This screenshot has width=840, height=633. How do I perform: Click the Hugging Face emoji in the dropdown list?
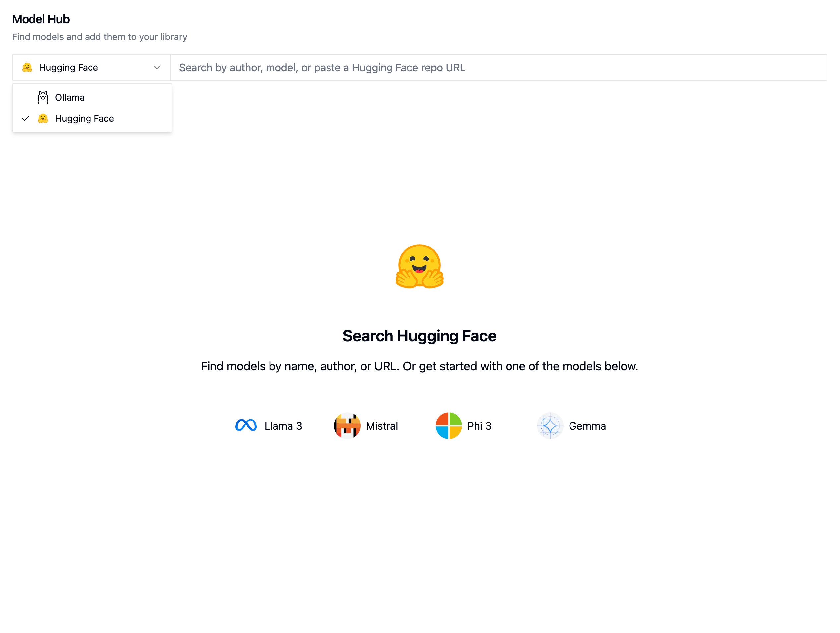coord(43,118)
